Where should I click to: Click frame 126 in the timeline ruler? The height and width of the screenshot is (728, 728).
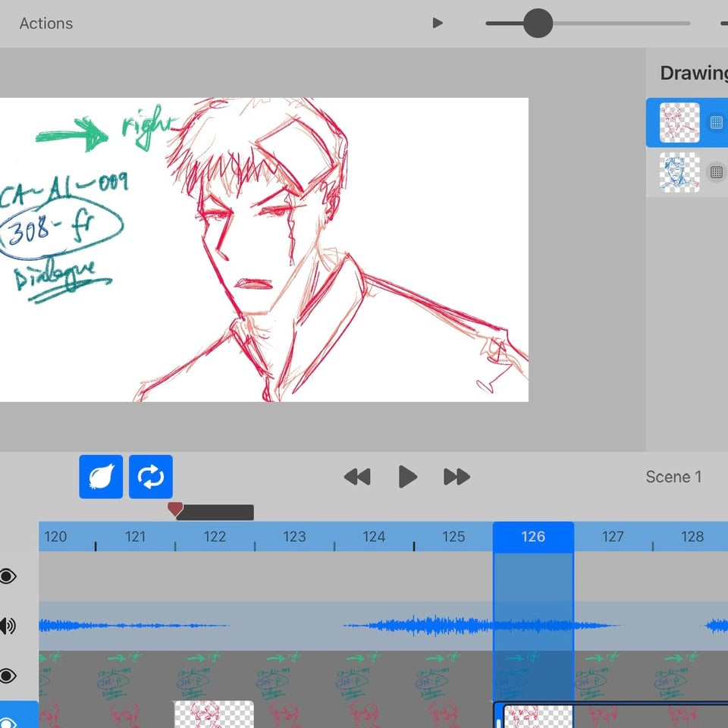[x=534, y=536]
